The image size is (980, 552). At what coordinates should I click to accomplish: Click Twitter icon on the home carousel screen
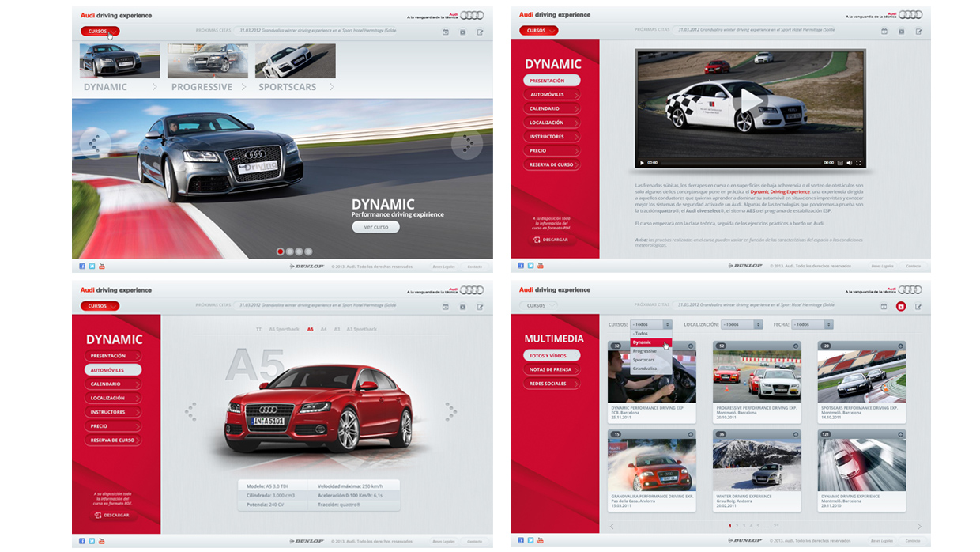click(x=92, y=267)
